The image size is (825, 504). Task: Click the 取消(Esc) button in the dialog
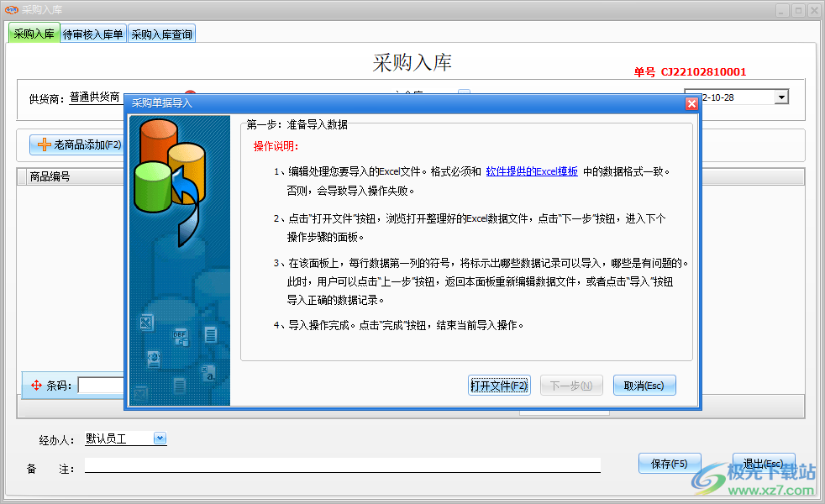coord(644,385)
